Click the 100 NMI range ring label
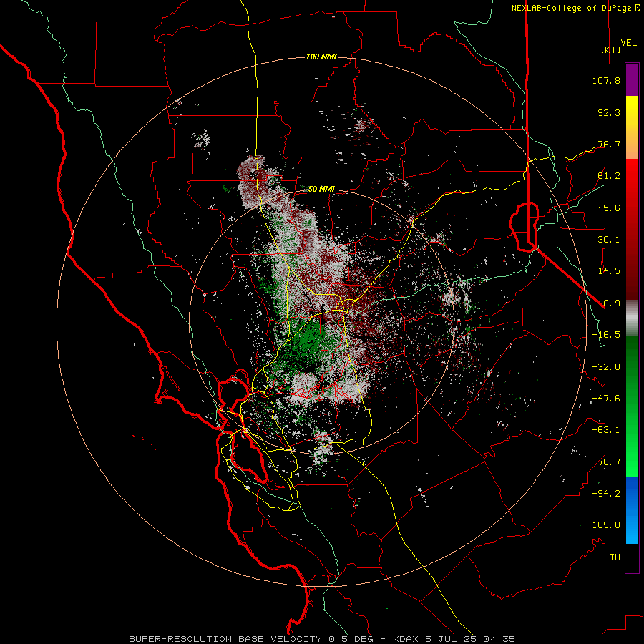644x644 pixels. [321, 57]
